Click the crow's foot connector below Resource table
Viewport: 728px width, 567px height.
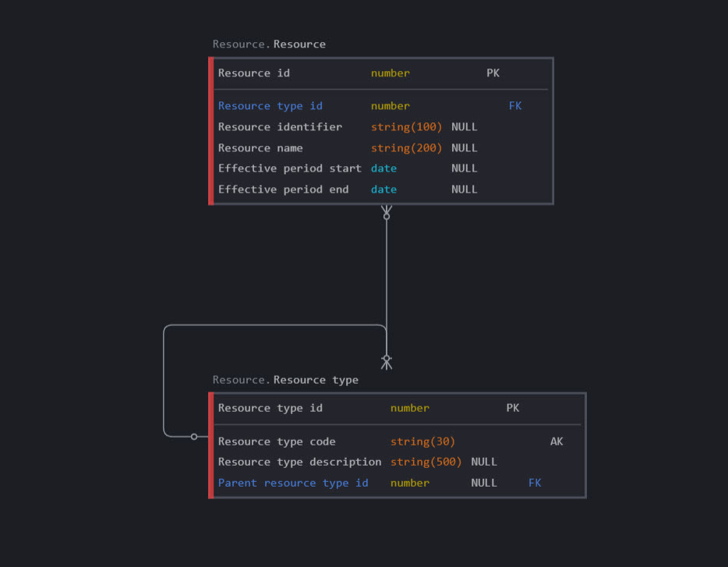click(386, 212)
